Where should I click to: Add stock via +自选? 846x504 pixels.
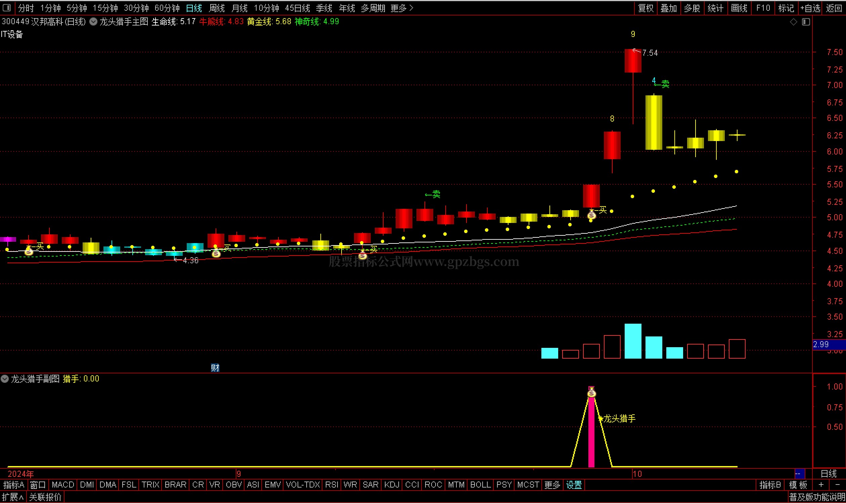tap(810, 8)
